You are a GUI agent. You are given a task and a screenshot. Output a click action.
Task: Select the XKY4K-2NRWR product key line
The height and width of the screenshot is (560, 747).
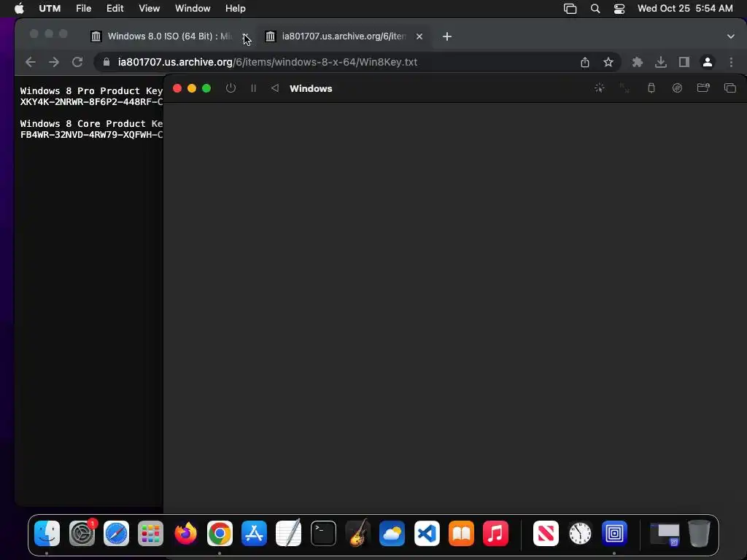[x=91, y=101]
